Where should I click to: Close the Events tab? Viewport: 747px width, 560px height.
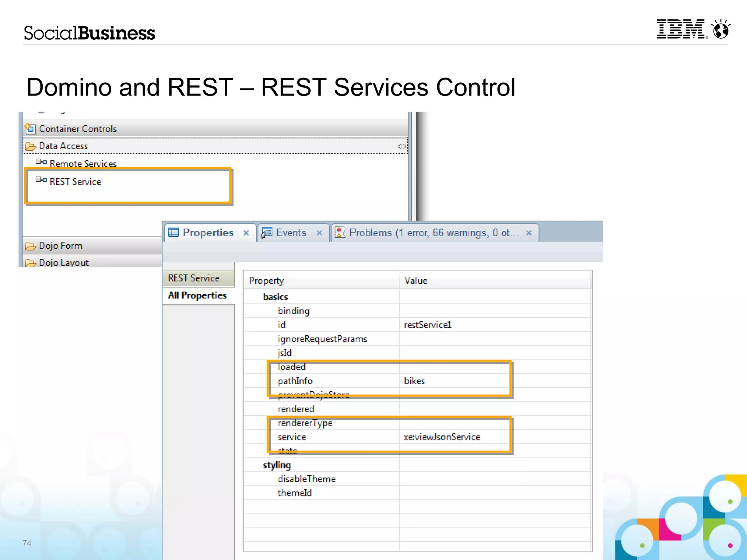click(x=319, y=233)
